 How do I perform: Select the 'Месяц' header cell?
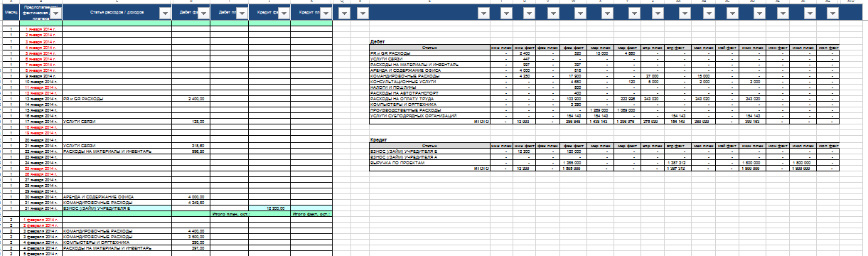point(10,12)
